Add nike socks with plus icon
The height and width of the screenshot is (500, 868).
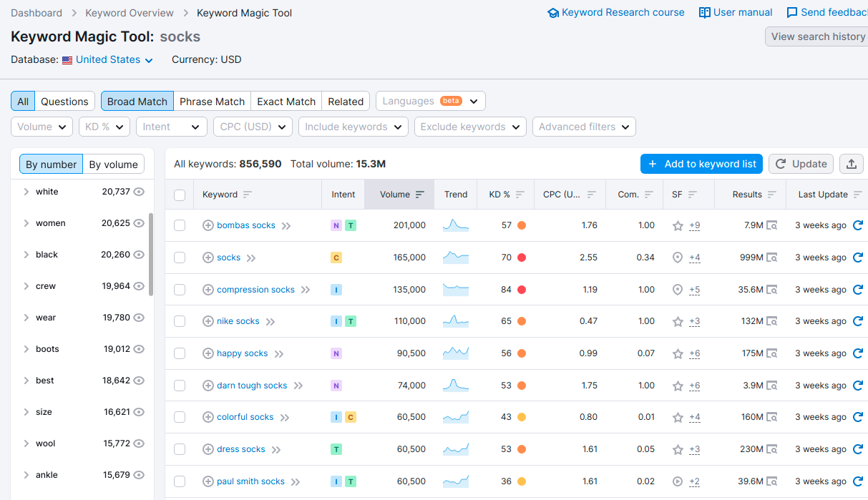[x=208, y=321]
